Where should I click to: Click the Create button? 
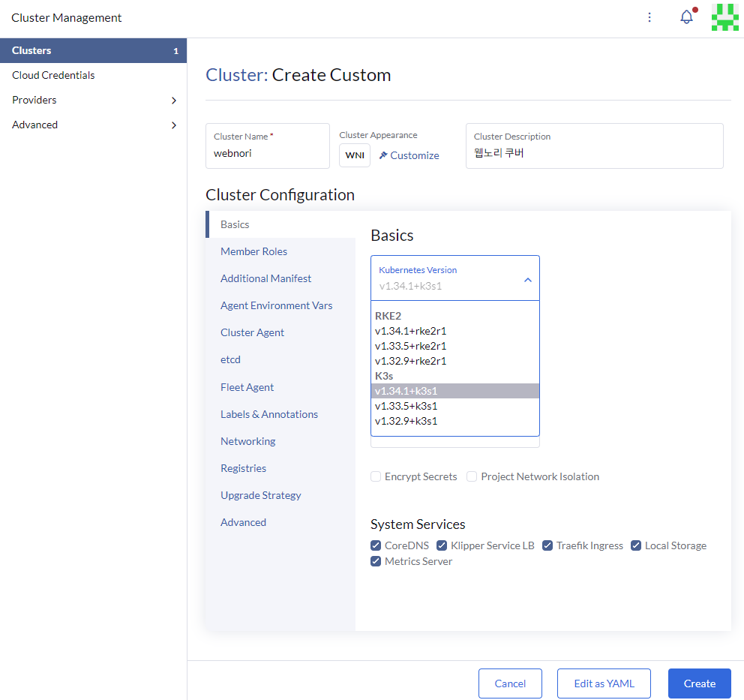pyautogui.click(x=699, y=683)
